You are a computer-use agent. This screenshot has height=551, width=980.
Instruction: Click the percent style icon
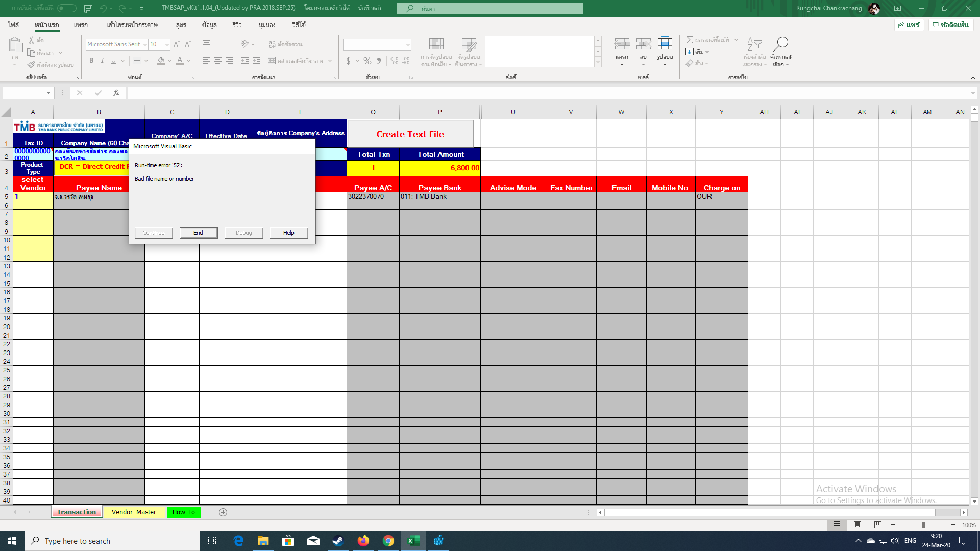[367, 61]
